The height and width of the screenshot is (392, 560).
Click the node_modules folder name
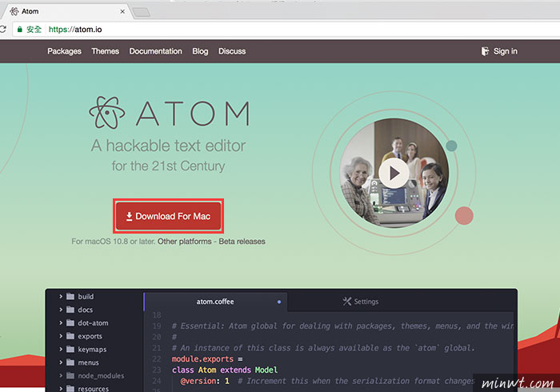(x=101, y=376)
